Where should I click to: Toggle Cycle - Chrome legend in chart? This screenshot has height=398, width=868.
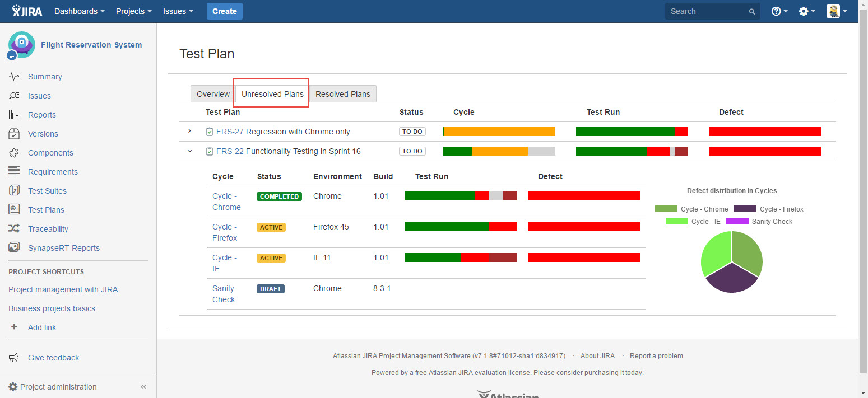pos(692,209)
